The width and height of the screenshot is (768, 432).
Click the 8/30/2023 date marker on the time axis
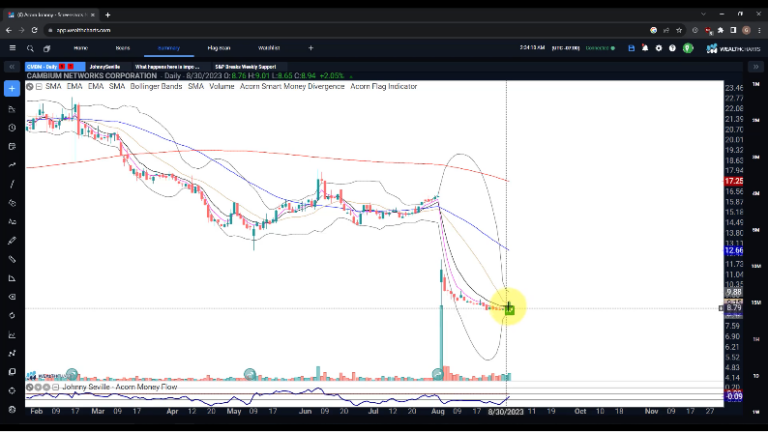[505, 411]
